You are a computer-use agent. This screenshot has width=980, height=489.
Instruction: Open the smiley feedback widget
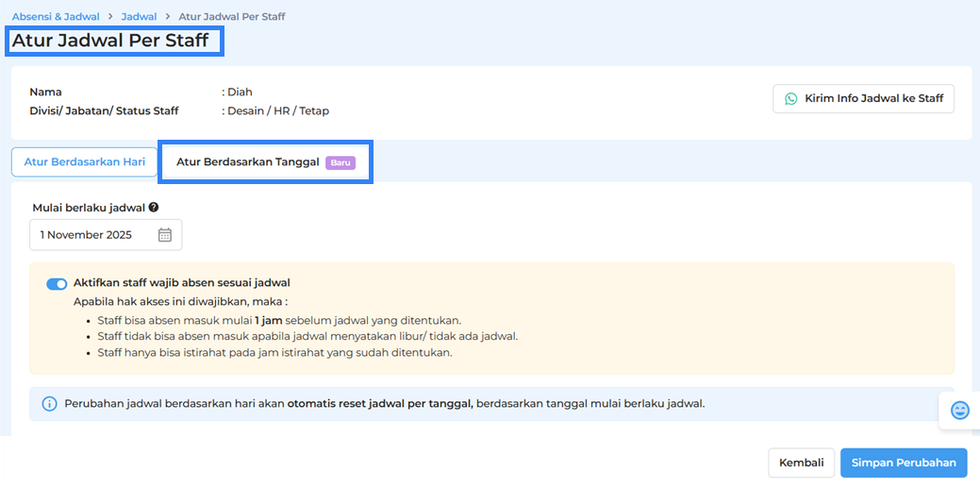[x=959, y=410]
